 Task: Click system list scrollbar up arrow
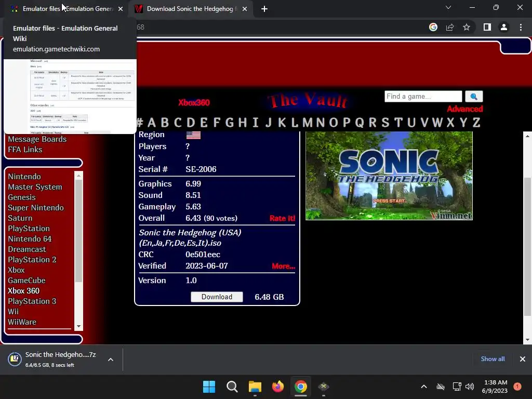(x=79, y=176)
